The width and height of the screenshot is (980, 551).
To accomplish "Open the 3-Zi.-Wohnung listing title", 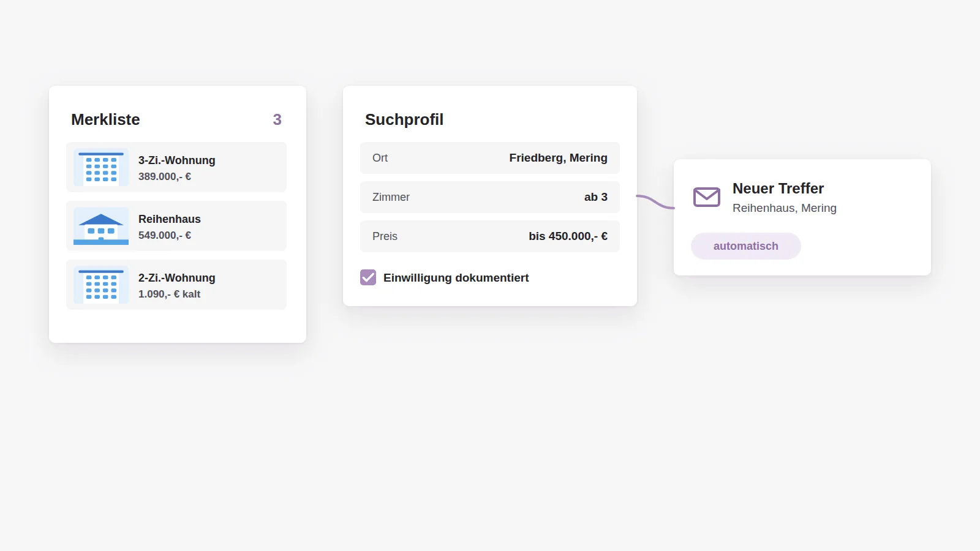I will tap(177, 160).
